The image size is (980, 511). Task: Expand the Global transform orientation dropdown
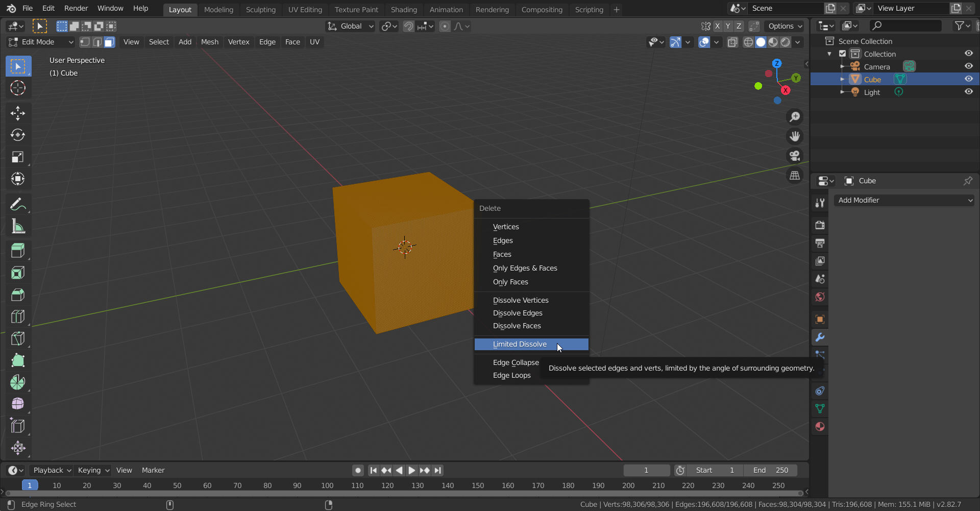[351, 26]
